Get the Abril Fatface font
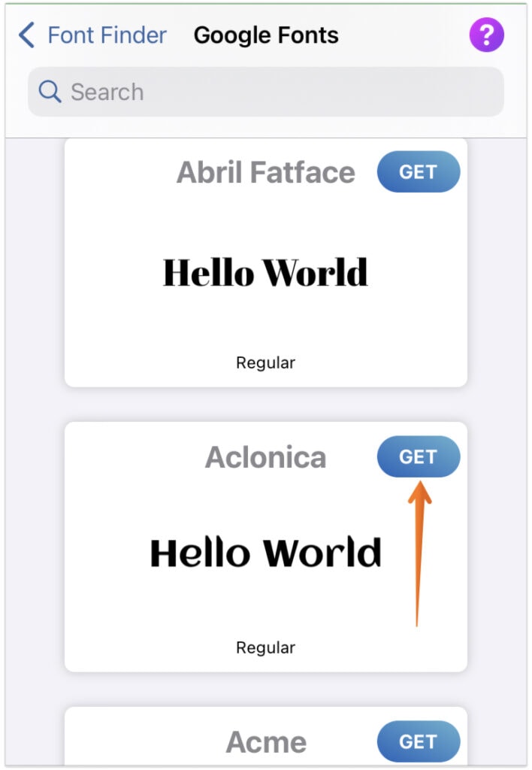The image size is (532, 770). (419, 171)
